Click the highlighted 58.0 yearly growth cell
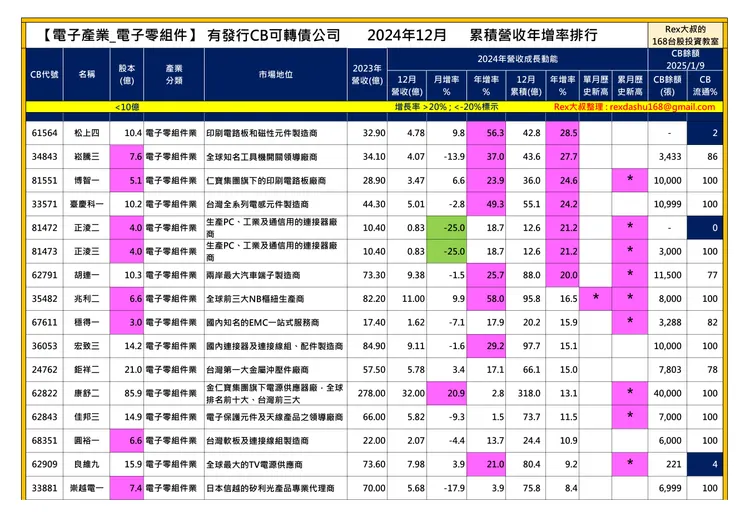Image resolution: width=740 pixels, height=523 pixels. pyautogui.click(x=486, y=298)
